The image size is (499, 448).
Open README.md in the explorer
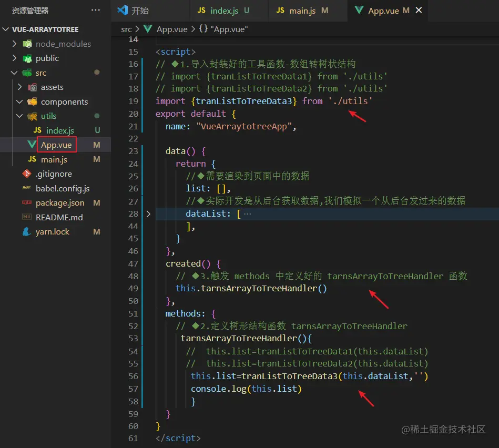point(55,217)
